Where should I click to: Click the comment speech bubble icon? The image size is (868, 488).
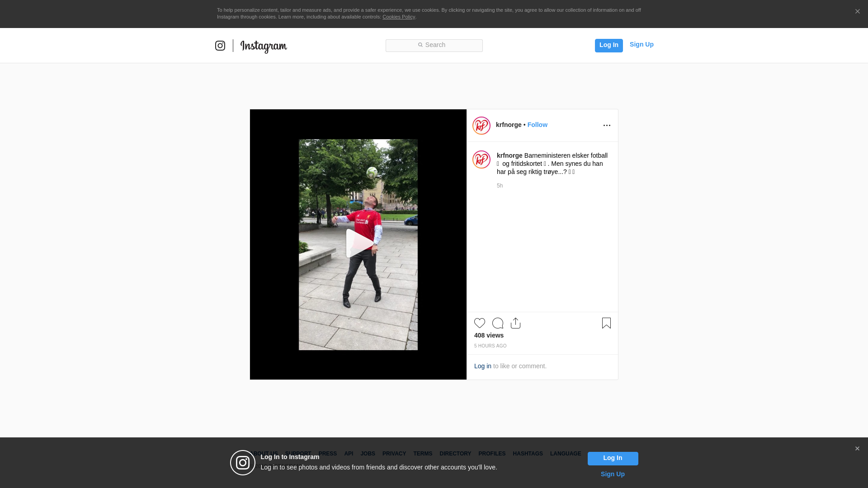498,323
